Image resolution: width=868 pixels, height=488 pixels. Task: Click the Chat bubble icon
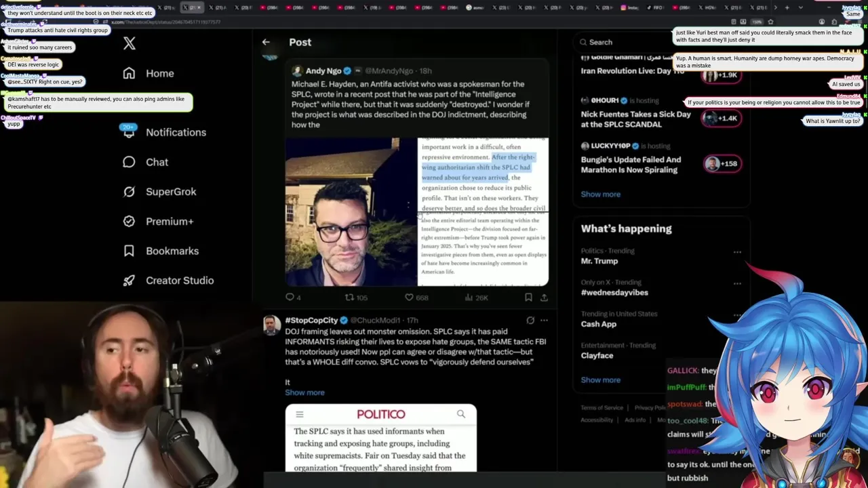129,162
